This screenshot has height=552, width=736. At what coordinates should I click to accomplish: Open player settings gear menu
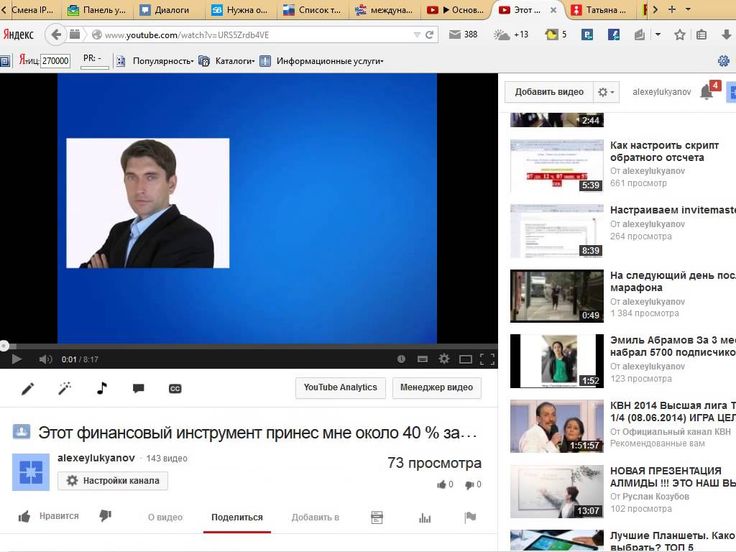(444, 359)
